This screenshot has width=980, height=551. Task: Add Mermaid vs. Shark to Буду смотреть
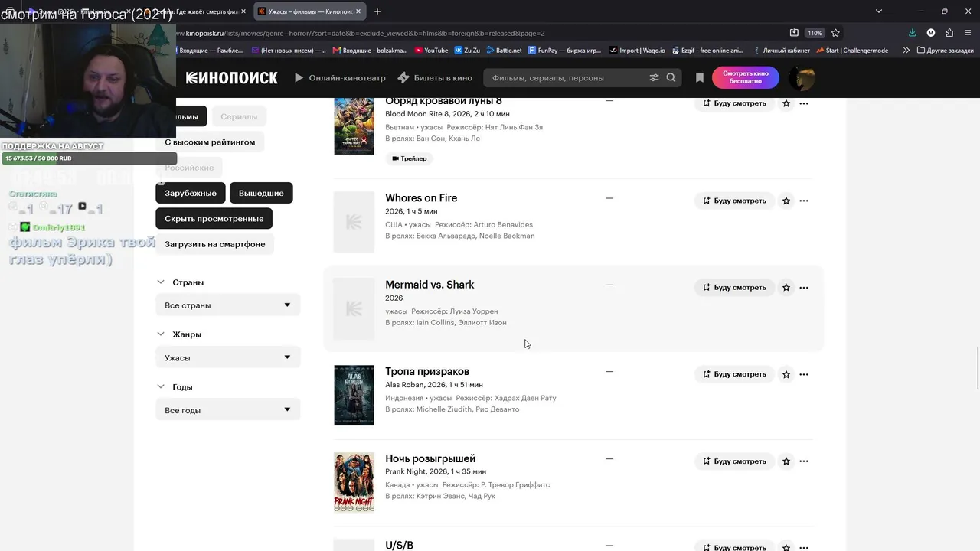734,288
